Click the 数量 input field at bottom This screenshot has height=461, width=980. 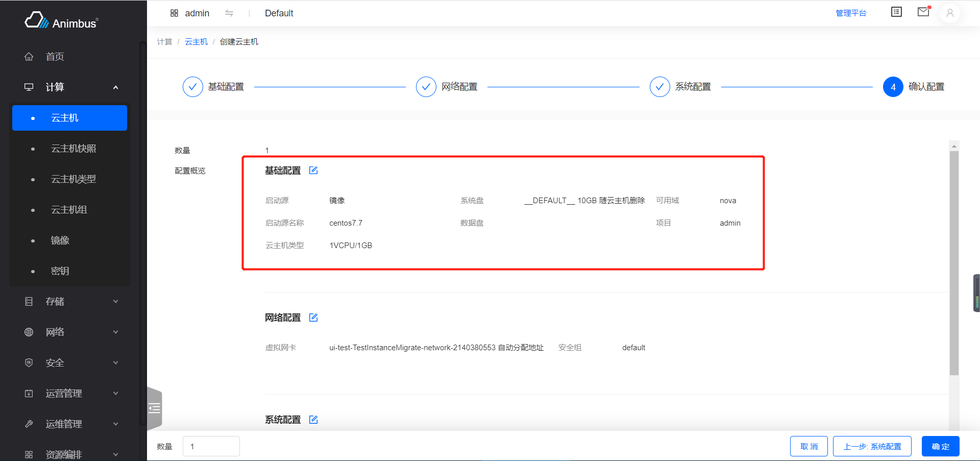tap(211, 446)
